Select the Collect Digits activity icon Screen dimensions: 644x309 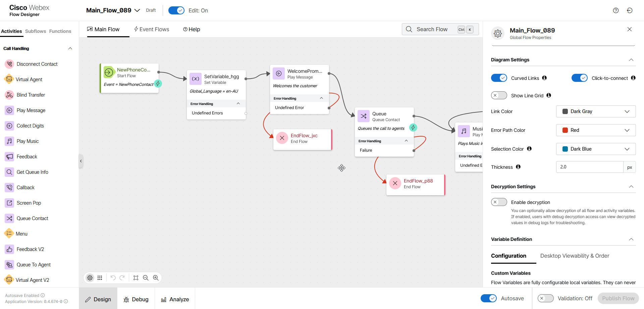point(9,126)
